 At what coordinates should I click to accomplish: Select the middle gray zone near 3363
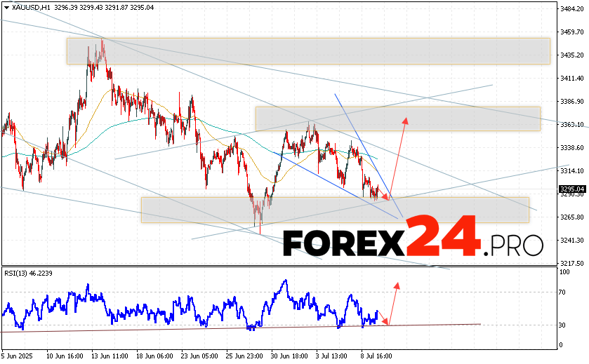(x=397, y=119)
